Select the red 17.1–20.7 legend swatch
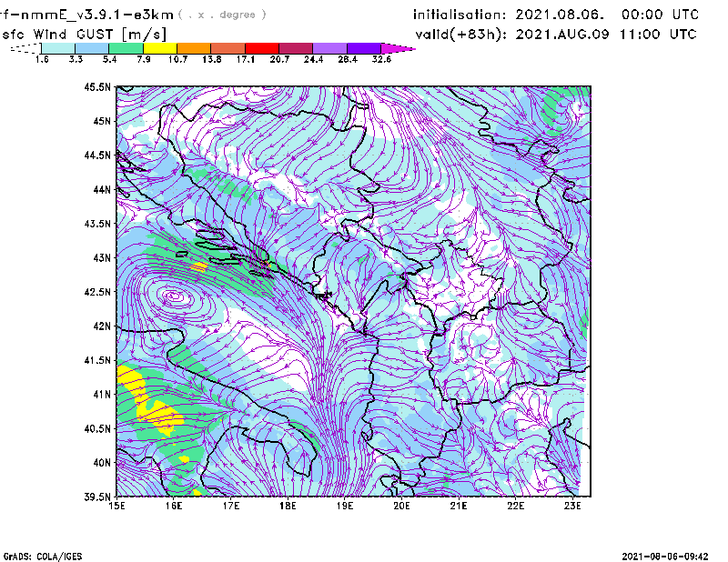 pyautogui.click(x=262, y=48)
